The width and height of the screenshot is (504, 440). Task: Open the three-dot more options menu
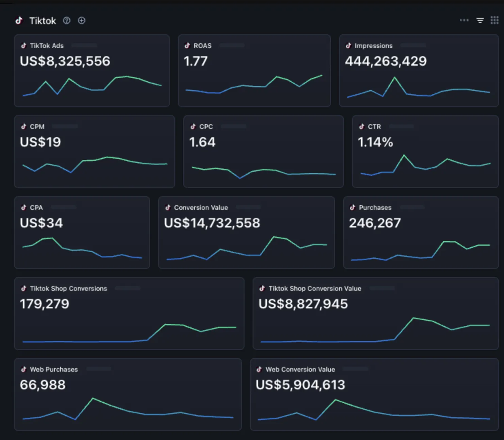[x=464, y=20]
